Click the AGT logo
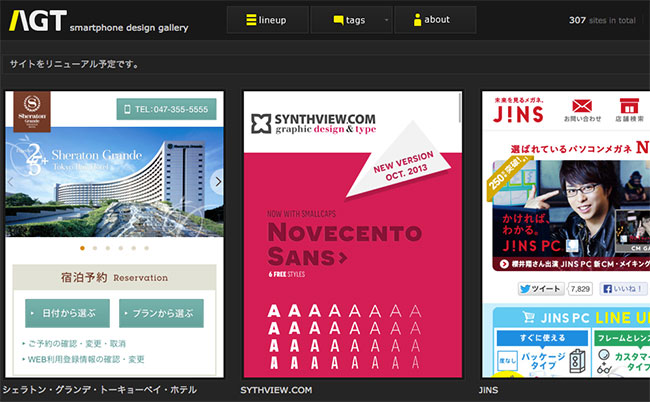The width and height of the screenshot is (650, 402). (38, 21)
